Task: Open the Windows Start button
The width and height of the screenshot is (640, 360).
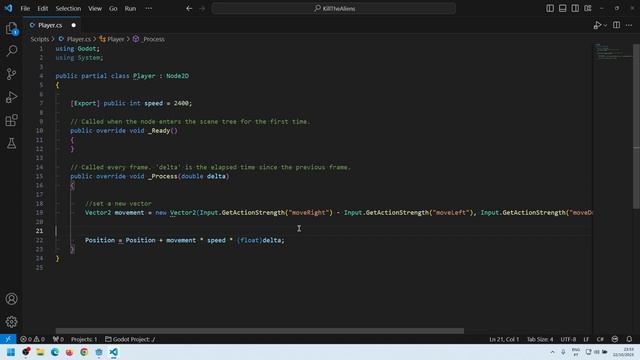Action: pos(11,352)
